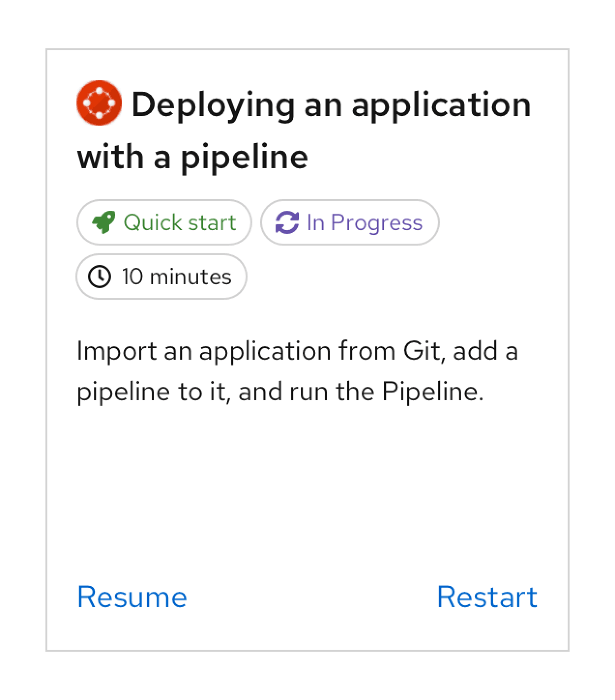Click the word 'Pipeline.' ending the description
This screenshot has height=700, width=615.
point(433,391)
